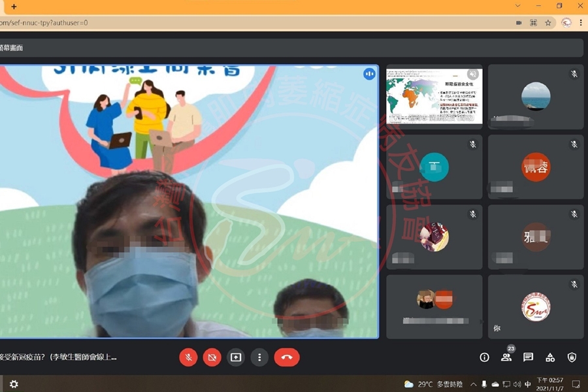Open the chat with everyone icon
The height and width of the screenshot is (392, 588).
[x=528, y=357]
